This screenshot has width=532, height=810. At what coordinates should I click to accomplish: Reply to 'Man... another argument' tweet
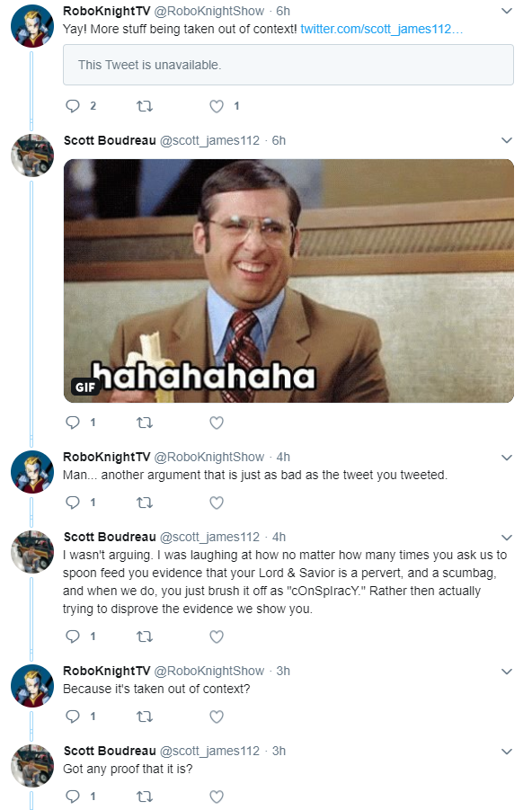point(73,503)
